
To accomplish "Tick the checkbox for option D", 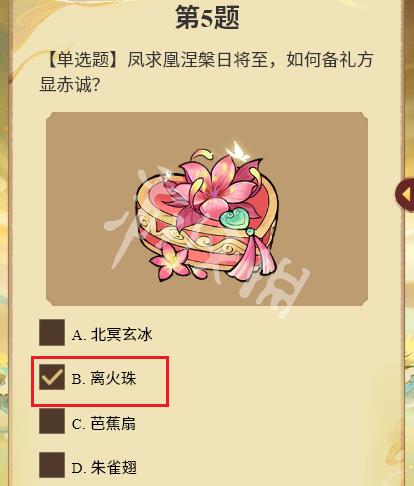I will coord(52,465).
